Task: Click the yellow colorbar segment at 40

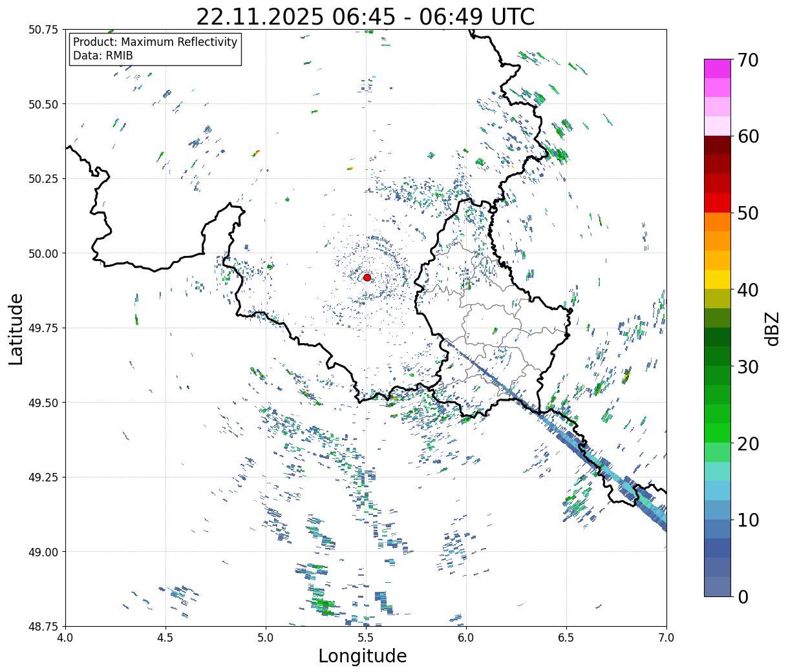Action: click(x=718, y=279)
